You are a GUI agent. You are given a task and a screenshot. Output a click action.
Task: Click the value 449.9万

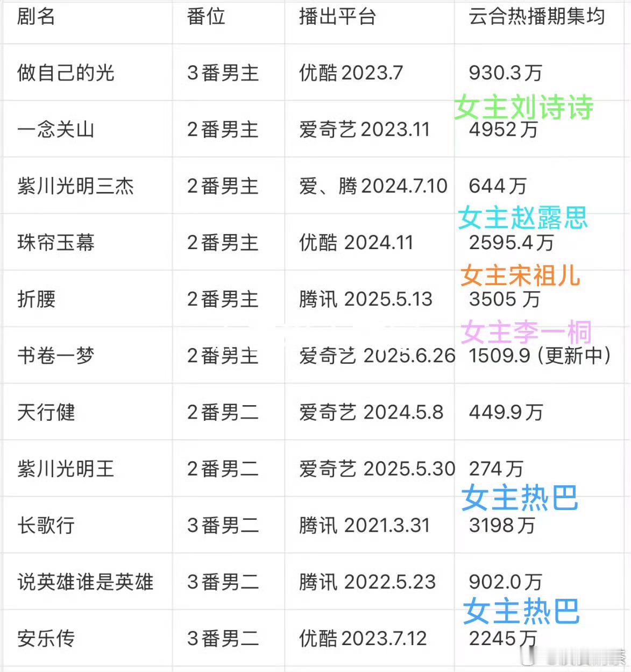(506, 413)
